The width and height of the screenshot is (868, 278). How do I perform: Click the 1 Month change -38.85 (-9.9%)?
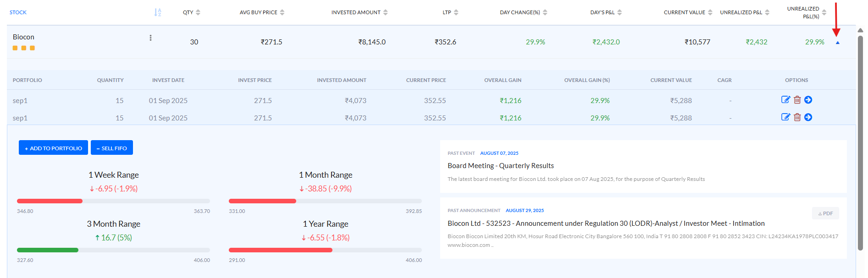coord(326,189)
